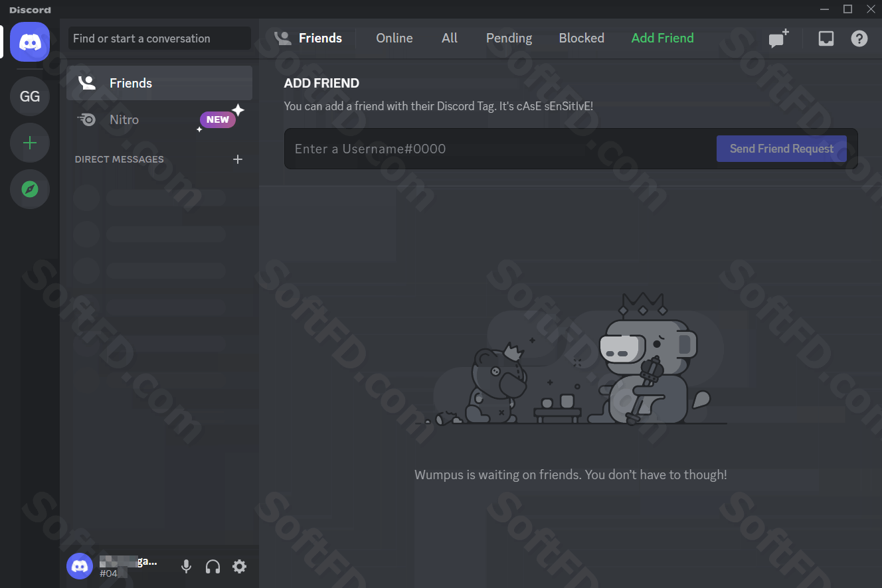Viewport: 882px width, 588px height.
Task: Open the Help question mark icon
Action: point(859,38)
